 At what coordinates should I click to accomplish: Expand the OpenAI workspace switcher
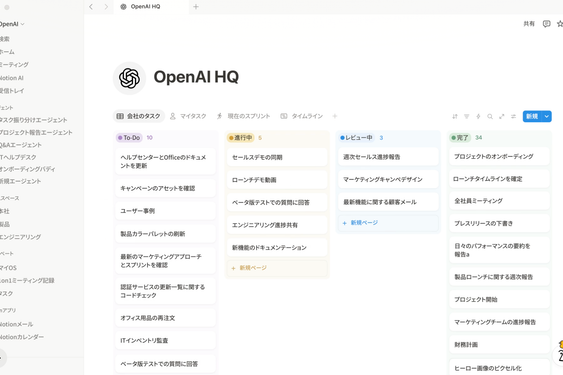[11, 24]
